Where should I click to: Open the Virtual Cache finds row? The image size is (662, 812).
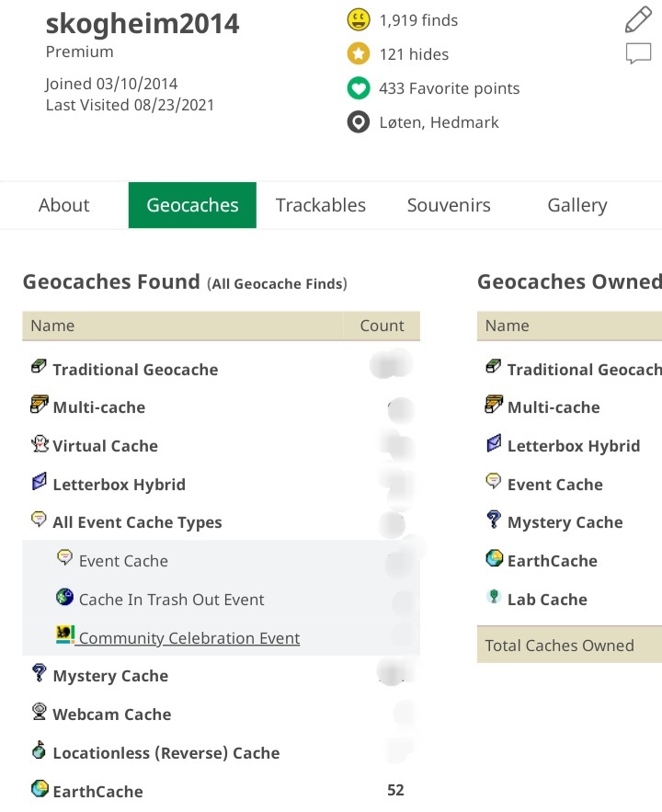(x=105, y=446)
